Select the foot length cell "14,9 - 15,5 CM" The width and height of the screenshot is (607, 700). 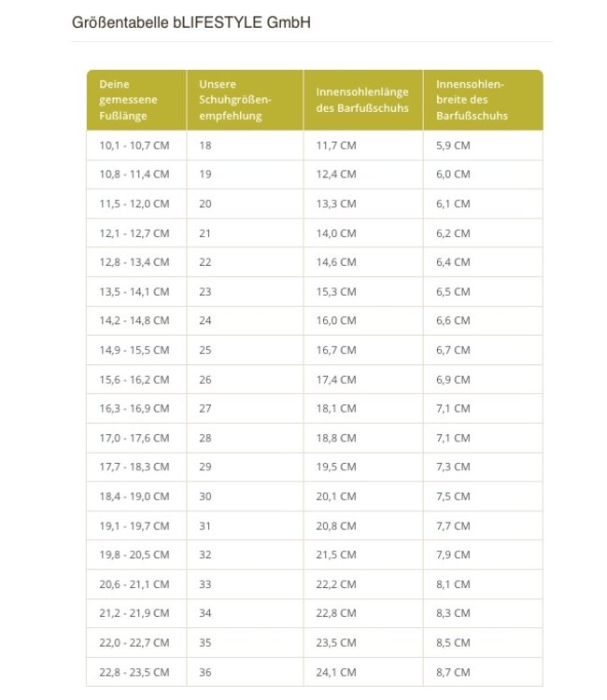point(134,350)
